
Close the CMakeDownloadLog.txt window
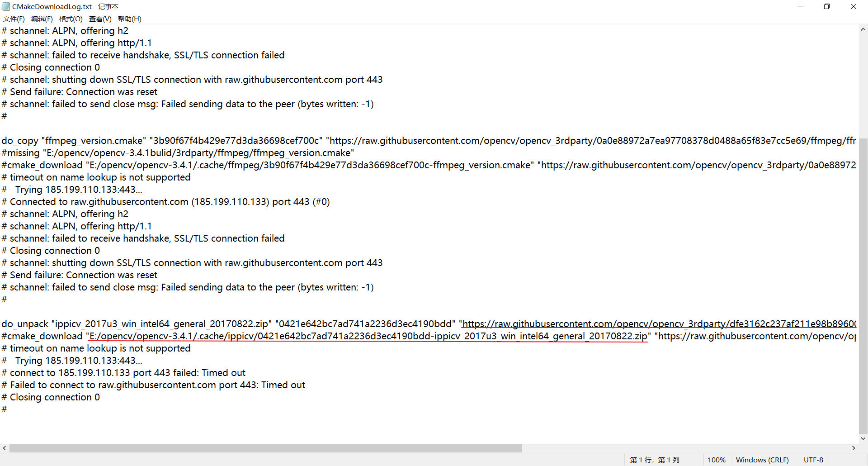[854, 6]
